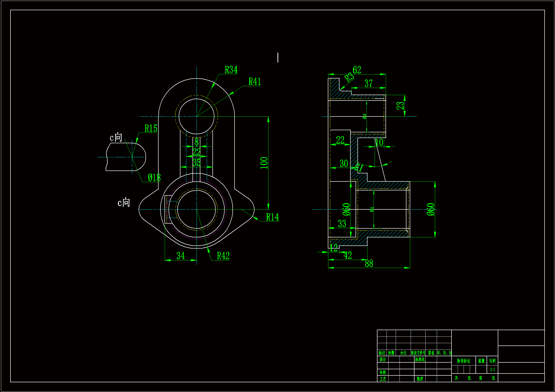Click the 37 dimension in section view
The width and height of the screenshot is (555, 392).
(368, 83)
